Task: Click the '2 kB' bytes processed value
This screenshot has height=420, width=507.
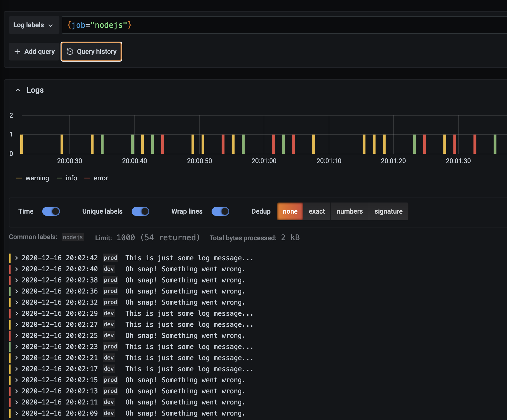Action: [x=290, y=237]
